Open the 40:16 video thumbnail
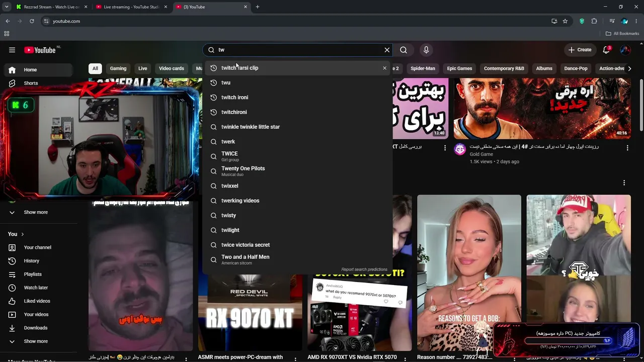 542,108
